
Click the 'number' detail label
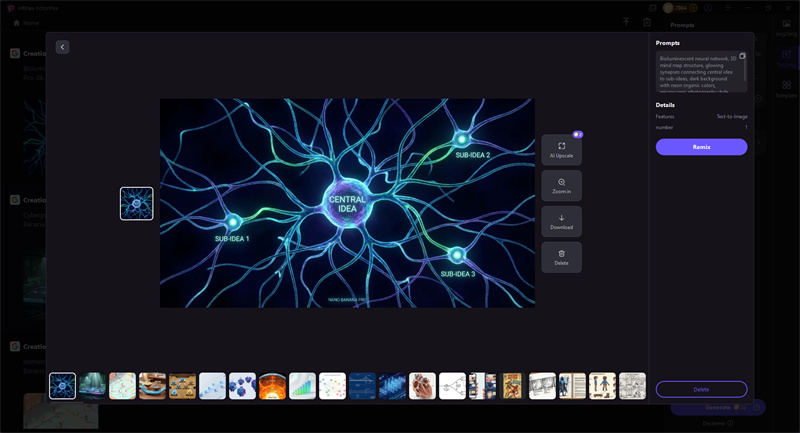pos(664,128)
